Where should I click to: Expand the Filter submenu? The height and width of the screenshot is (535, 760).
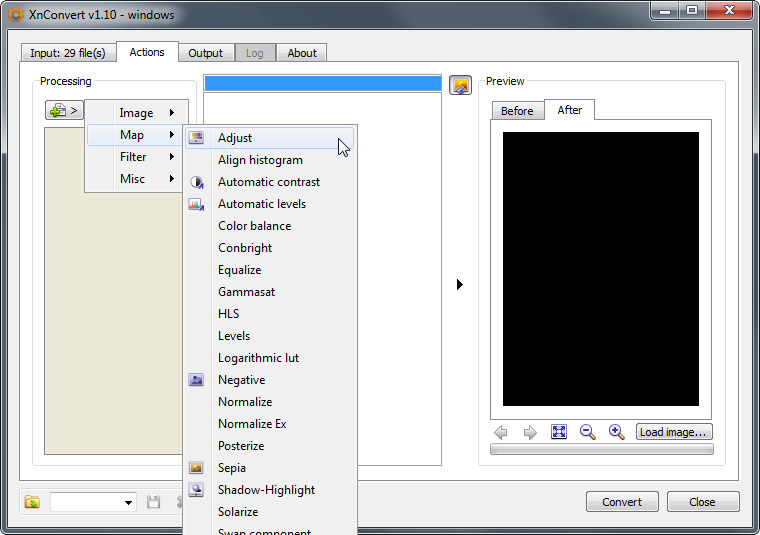133,157
